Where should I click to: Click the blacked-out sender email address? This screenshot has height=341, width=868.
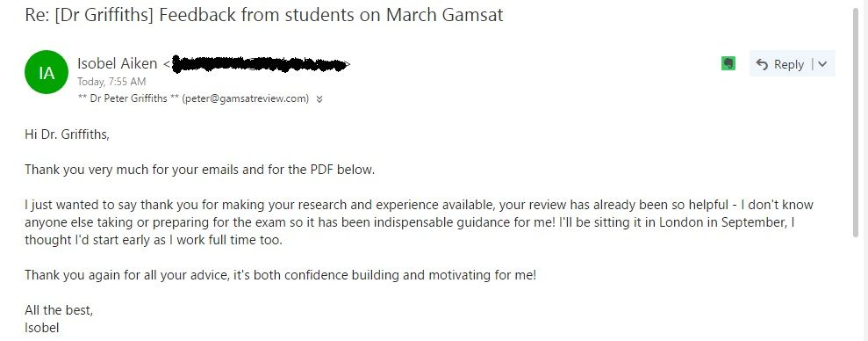260,64
